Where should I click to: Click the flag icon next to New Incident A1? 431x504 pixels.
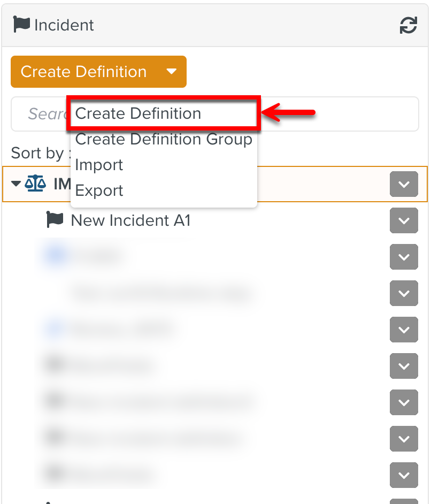54,220
